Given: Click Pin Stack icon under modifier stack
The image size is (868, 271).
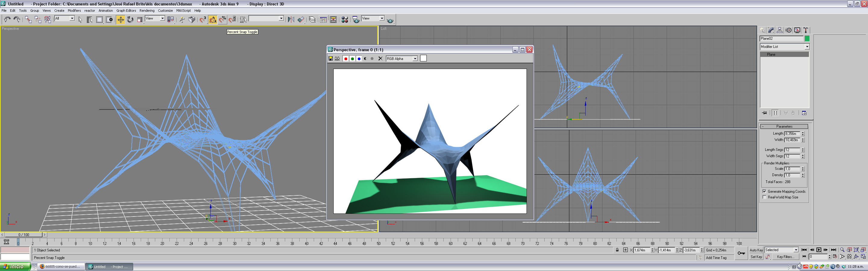Looking at the screenshot, I should tap(764, 113).
